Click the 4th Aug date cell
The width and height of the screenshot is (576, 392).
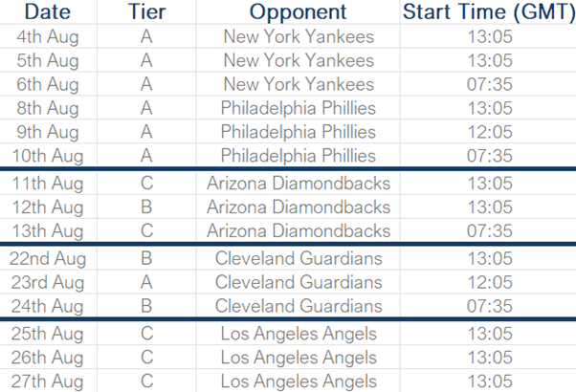[48, 36]
